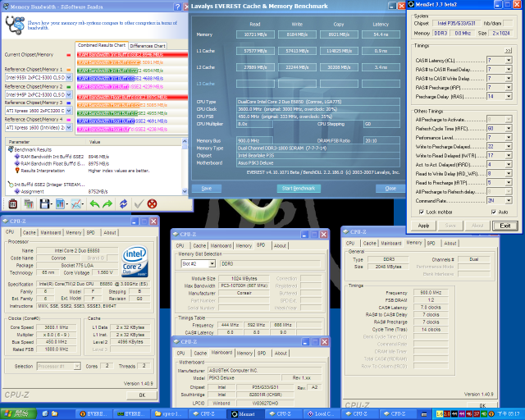
Task: Click the blue bar chart icon in Sandra toolbar
Action: pos(60,203)
